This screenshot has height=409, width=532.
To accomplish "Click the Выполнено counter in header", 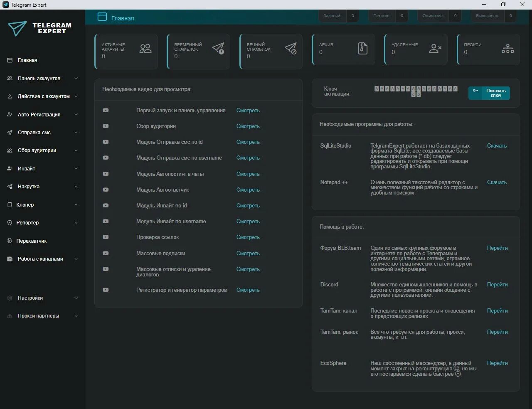I will [x=495, y=16].
